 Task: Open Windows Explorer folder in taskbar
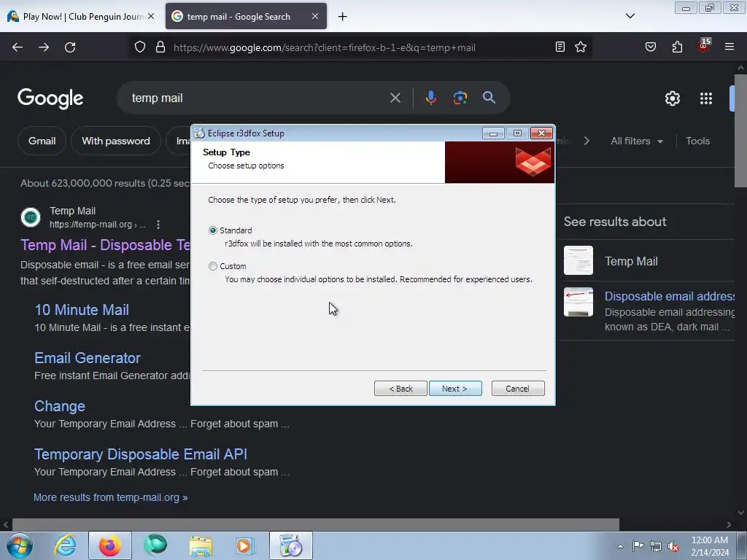pos(201,545)
